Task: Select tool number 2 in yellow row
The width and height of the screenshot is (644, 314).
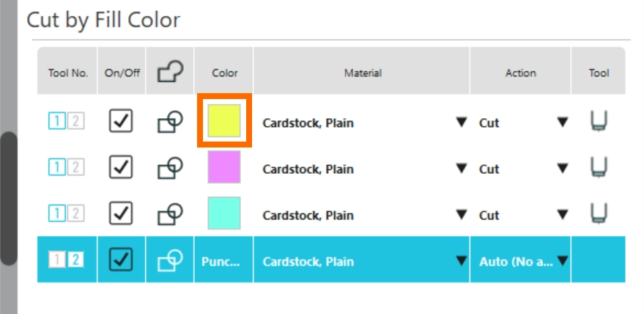Action: tap(75, 123)
